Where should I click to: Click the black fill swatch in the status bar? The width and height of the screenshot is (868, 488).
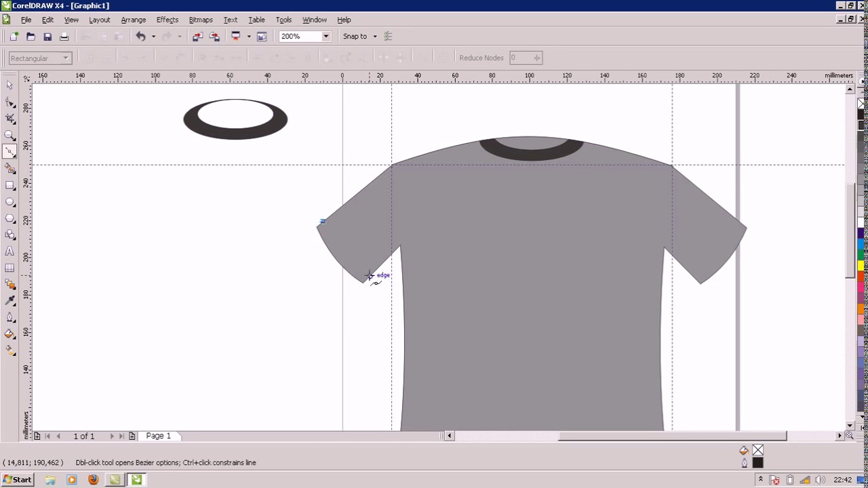[x=757, y=462]
